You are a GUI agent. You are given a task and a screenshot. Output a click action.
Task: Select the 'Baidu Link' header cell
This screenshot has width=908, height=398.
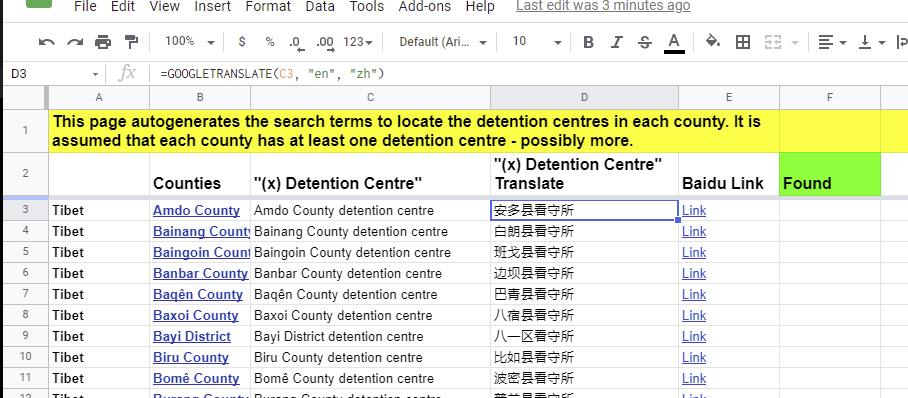[x=729, y=174]
